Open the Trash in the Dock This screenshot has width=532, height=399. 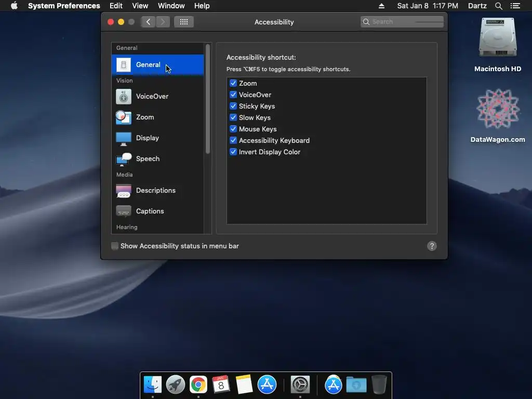pos(379,385)
